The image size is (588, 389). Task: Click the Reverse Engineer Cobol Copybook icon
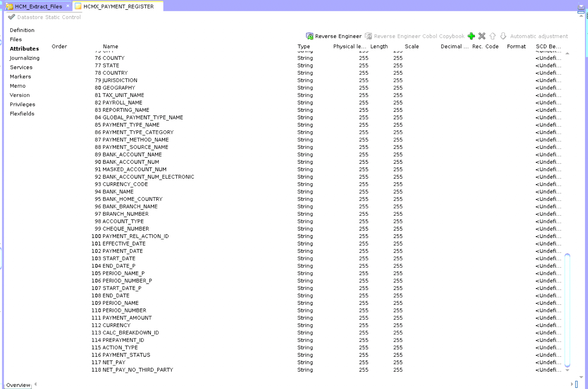pyautogui.click(x=369, y=36)
